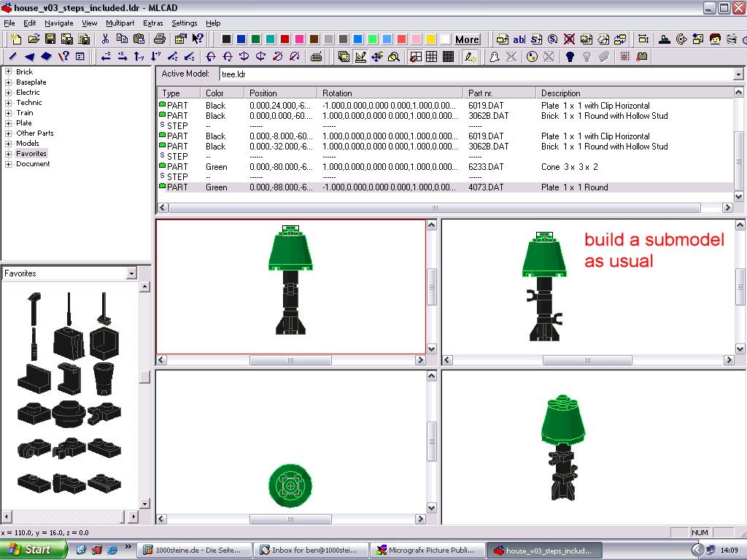Screen dimensions: 747x560
Task: Pick the yellow color swatch
Action: pos(430,39)
